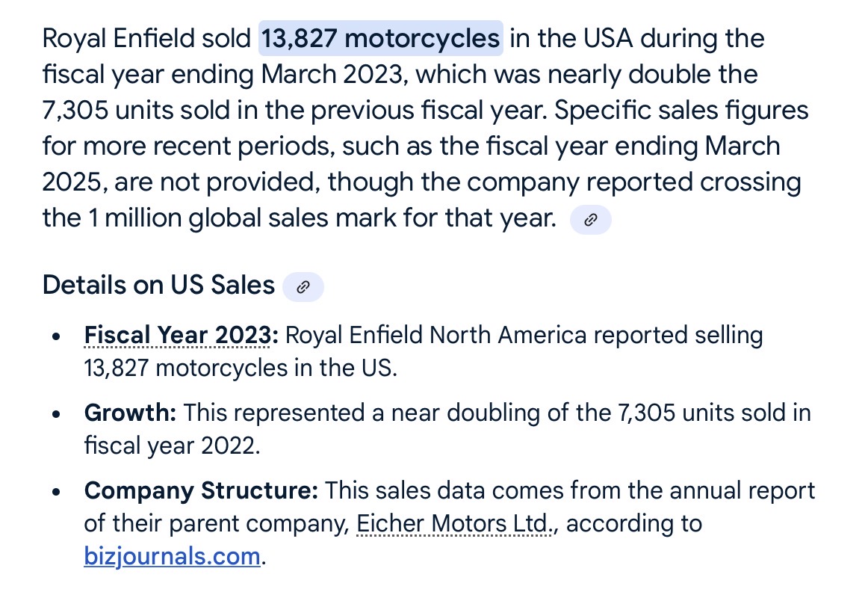This screenshot has width=868, height=598.
Task: Select the bold Company Structure label
Action: click(201, 491)
